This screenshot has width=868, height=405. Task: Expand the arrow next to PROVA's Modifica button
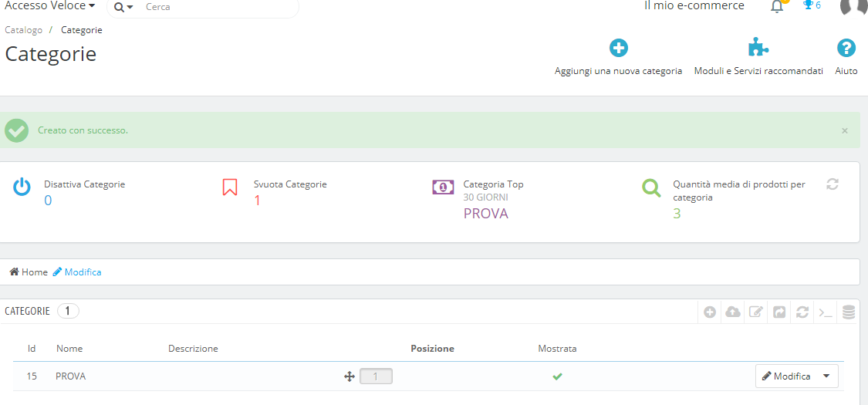tap(826, 376)
